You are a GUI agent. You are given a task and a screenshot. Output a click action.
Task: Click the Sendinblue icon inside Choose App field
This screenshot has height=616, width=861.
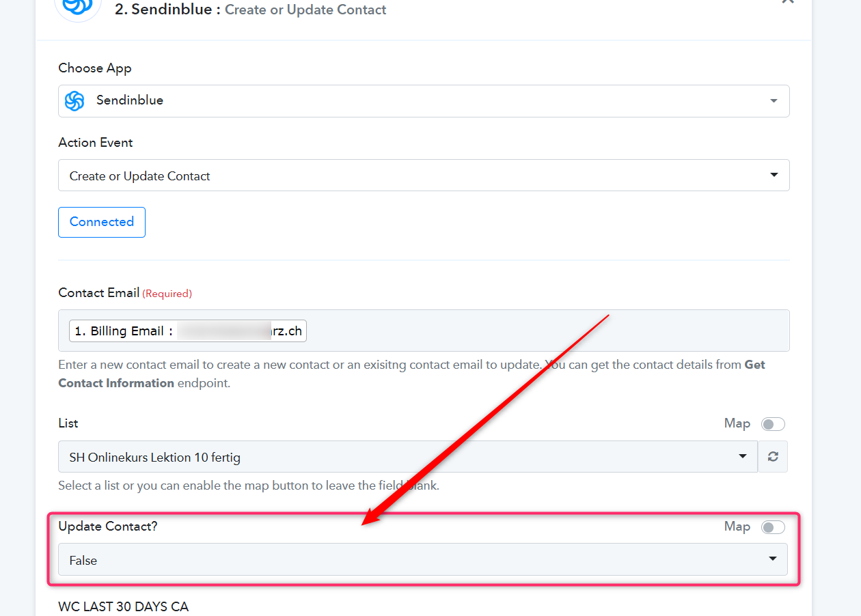tap(74, 101)
